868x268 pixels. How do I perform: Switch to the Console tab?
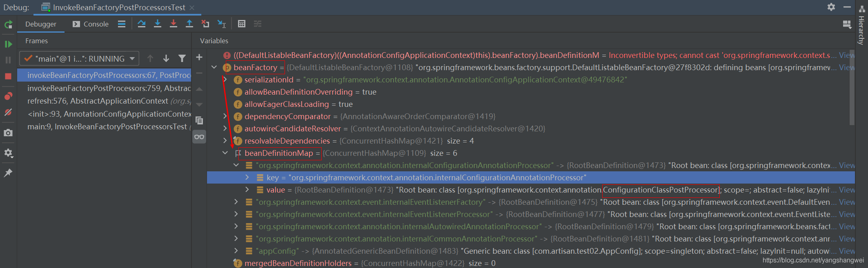(x=91, y=24)
